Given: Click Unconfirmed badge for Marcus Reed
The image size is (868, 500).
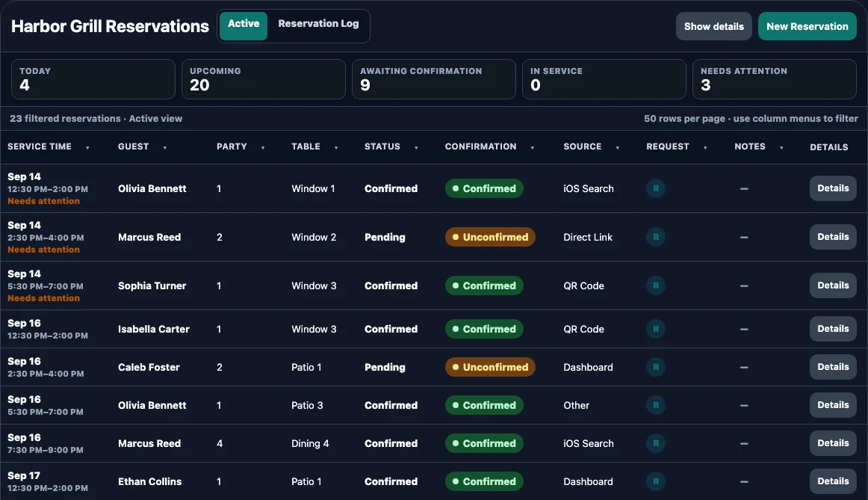Looking at the screenshot, I should [x=490, y=237].
